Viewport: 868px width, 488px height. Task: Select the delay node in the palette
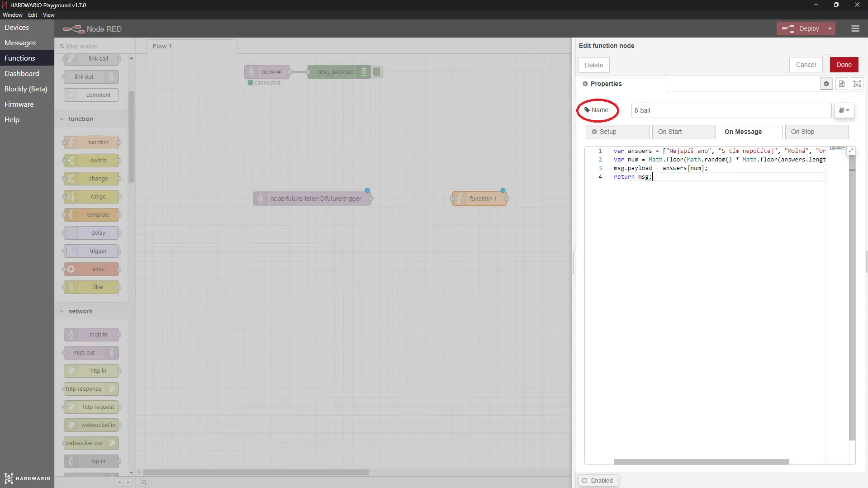click(91, 233)
